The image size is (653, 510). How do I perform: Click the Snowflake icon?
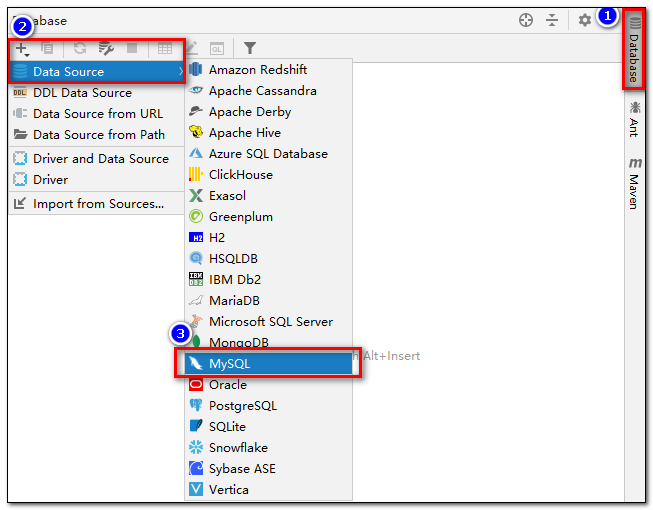tap(196, 448)
